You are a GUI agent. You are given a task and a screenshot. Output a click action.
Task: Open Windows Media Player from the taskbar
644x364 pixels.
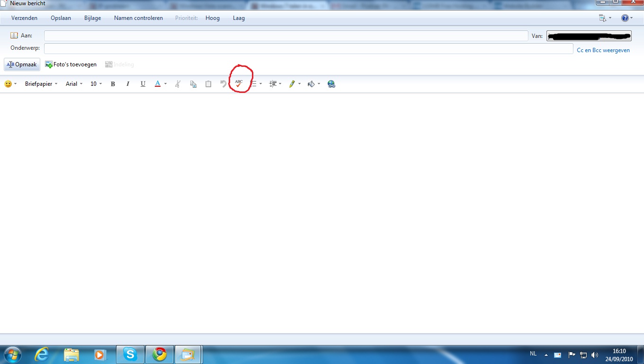coord(100,355)
